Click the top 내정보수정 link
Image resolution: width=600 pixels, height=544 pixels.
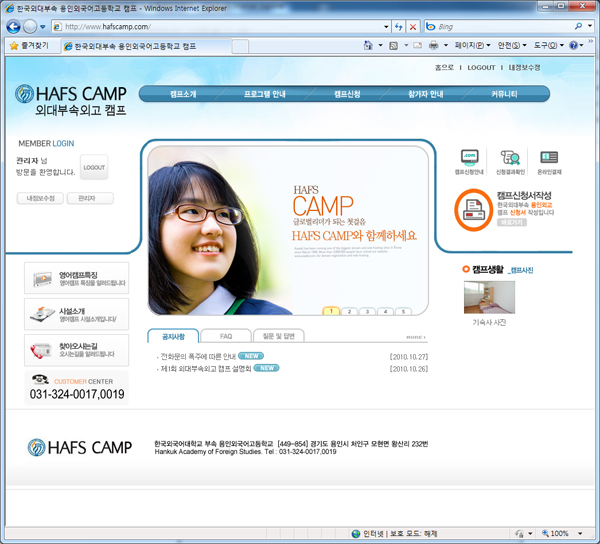pos(524,67)
